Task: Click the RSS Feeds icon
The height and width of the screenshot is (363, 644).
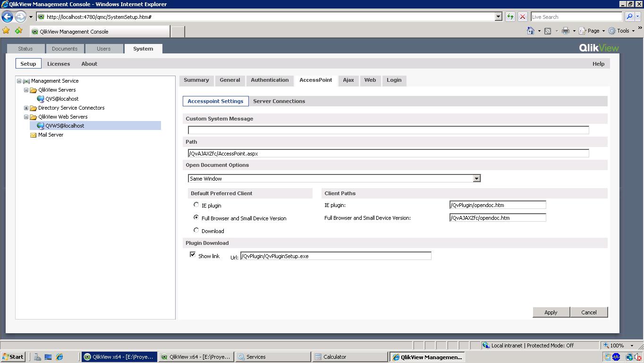Action: pyautogui.click(x=548, y=31)
